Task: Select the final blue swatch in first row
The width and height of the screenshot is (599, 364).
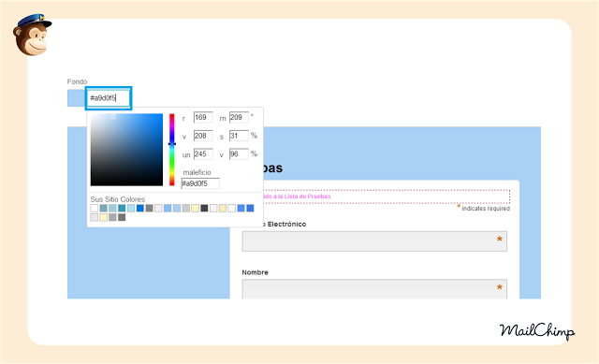Action: click(x=250, y=208)
